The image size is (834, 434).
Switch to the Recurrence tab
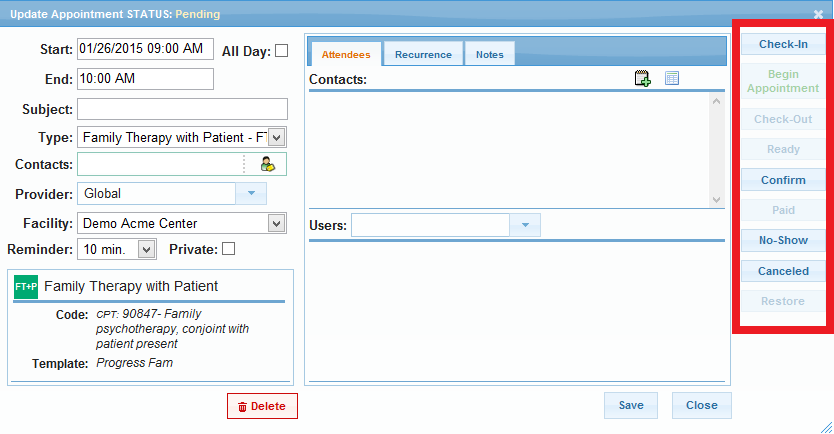tap(423, 54)
